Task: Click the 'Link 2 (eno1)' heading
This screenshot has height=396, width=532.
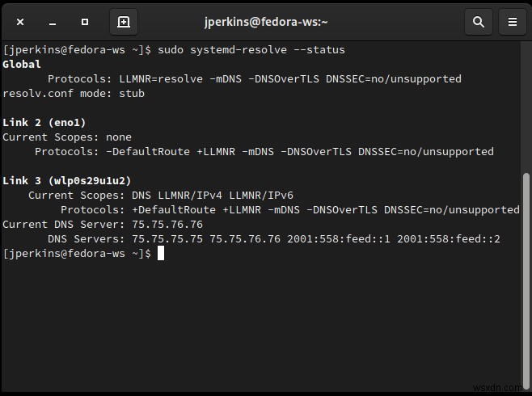Action: [44, 122]
